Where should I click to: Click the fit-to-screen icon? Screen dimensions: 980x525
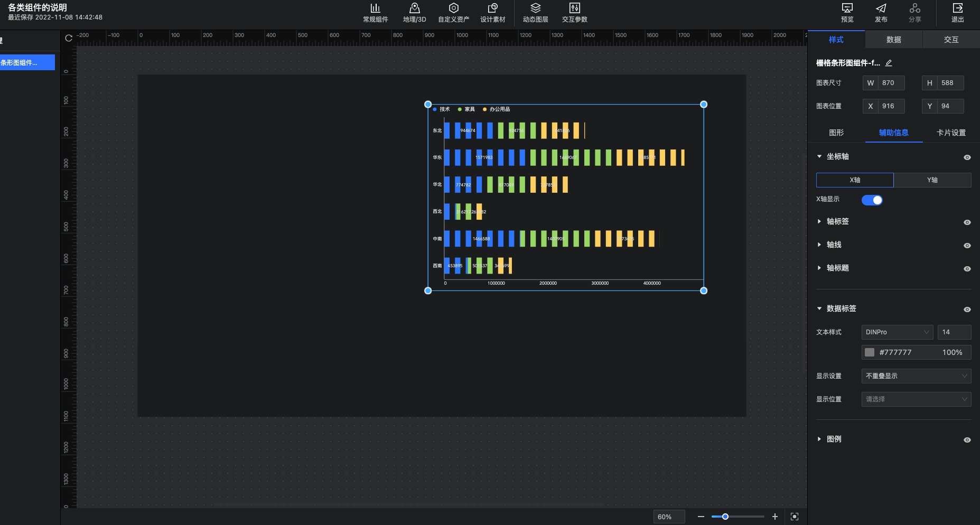tap(795, 517)
